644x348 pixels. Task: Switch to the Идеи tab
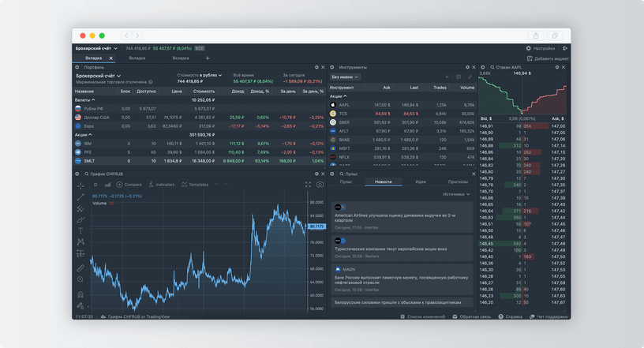(421, 181)
